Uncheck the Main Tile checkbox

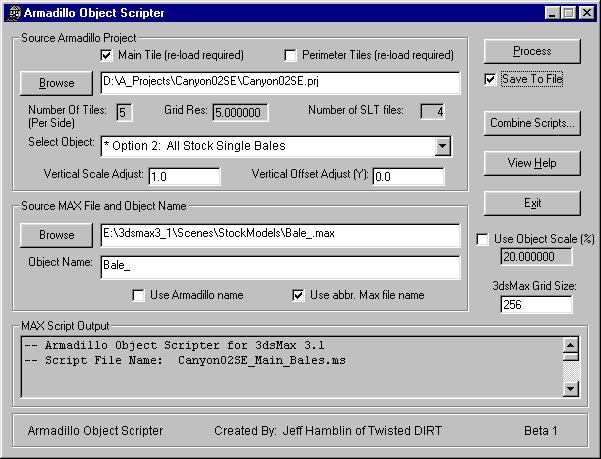point(107,55)
